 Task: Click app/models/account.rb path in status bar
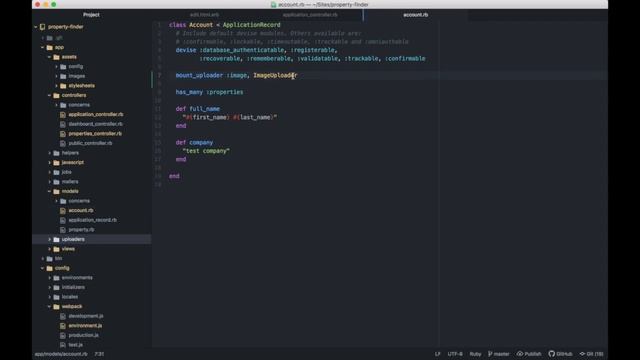61,354
